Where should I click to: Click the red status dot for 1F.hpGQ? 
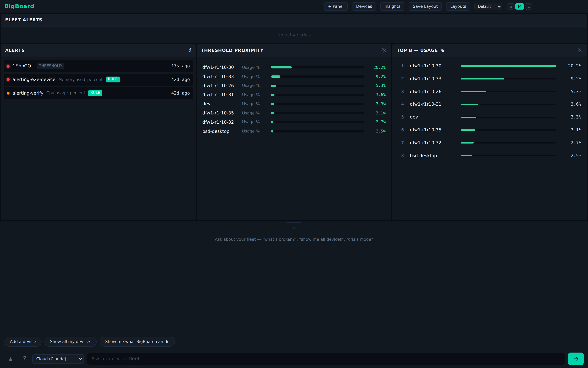tap(8, 66)
